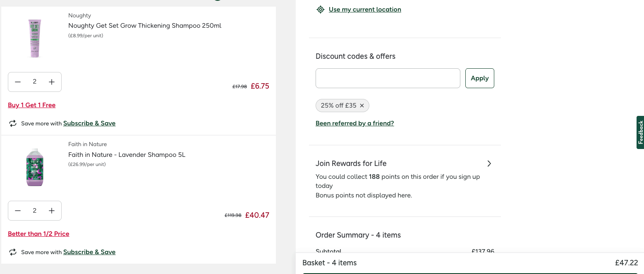The image size is (644, 274).
Task: Remove the 25% off £35 discount chip
Action: (362, 106)
